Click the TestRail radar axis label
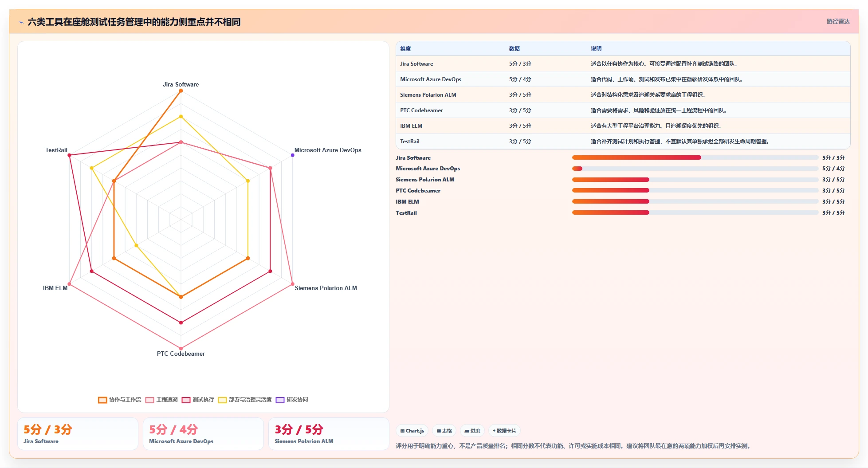The image size is (868, 468). pyautogui.click(x=56, y=150)
